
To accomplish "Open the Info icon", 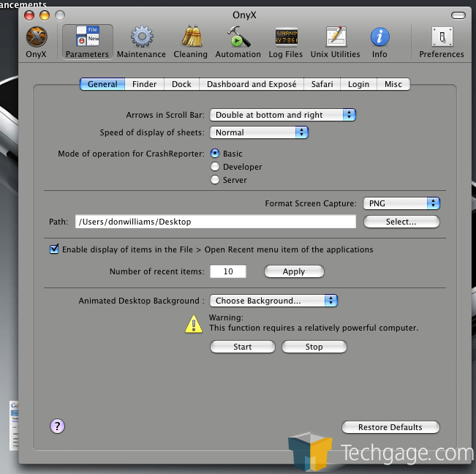I will [379, 37].
